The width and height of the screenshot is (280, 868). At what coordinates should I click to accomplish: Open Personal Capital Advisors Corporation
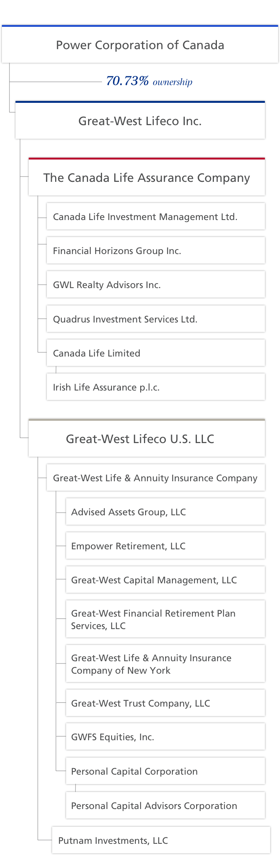(x=166, y=805)
